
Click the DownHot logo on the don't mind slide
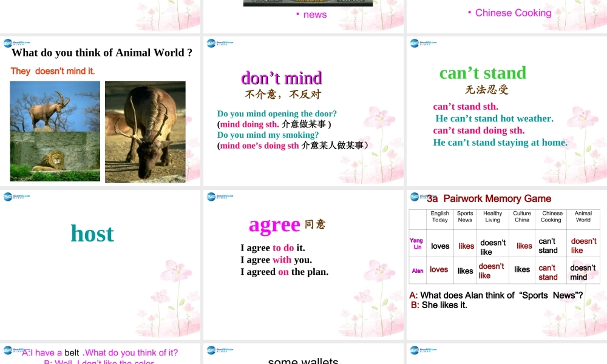(x=211, y=42)
